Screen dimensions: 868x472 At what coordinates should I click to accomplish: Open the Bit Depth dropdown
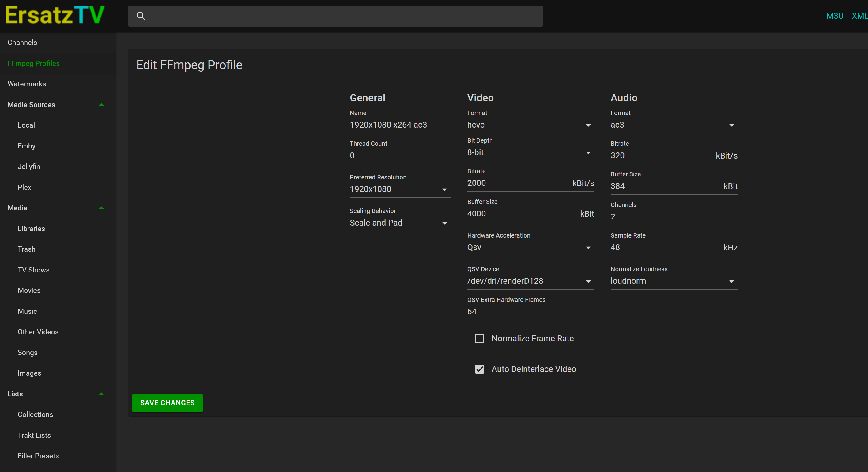pos(530,152)
